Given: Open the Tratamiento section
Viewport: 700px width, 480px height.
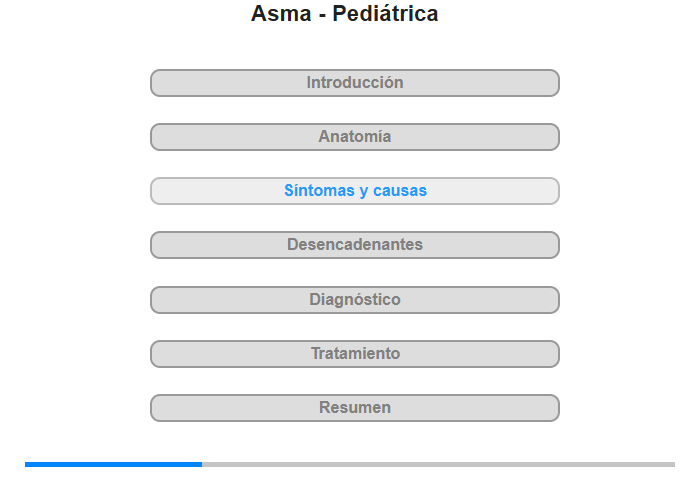Looking at the screenshot, I should [x=354, y=354].
